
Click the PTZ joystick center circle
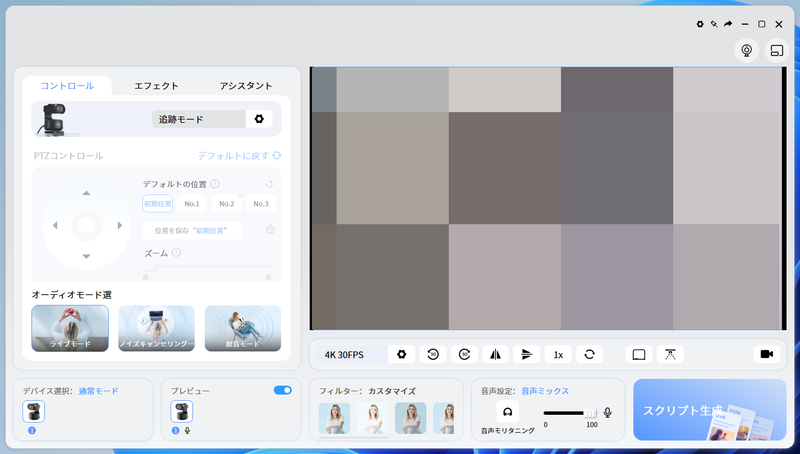[x=86, y=225]
